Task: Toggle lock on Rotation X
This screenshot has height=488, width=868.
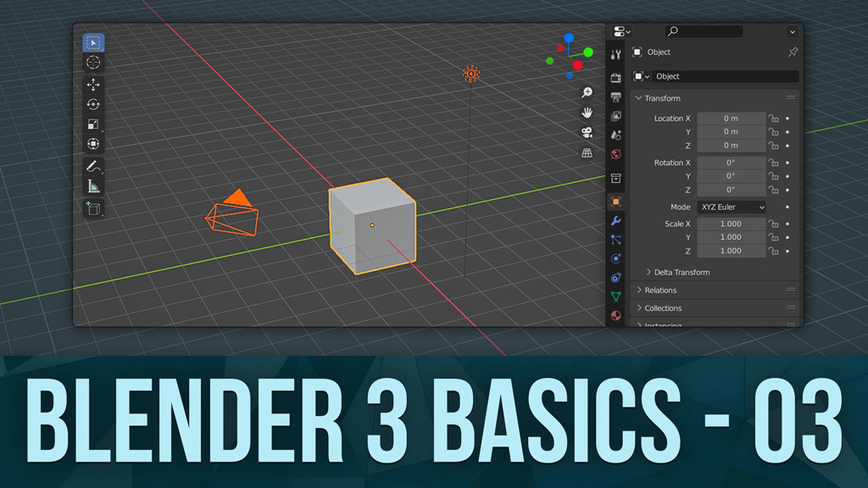Action: (x=773, y=163)
